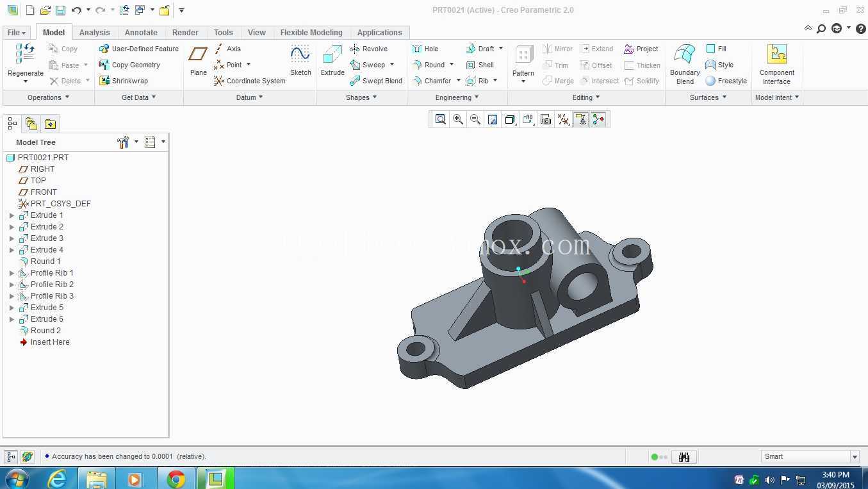This screenshot has height=489, width=868.
Task: Click Insert Here marker in tree
Action: pyautogui.click(x=44, y=342)
